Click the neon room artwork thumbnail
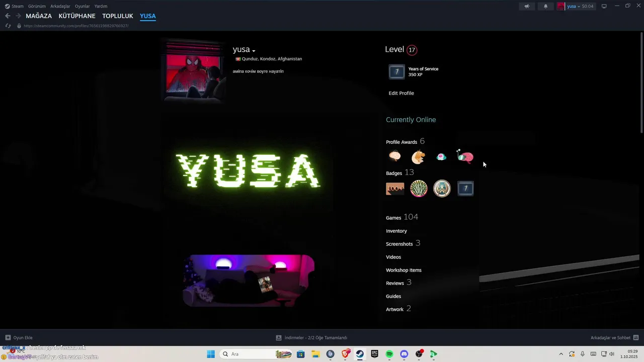The width and height of the screenshot is (644, 362). click(249, 281)
